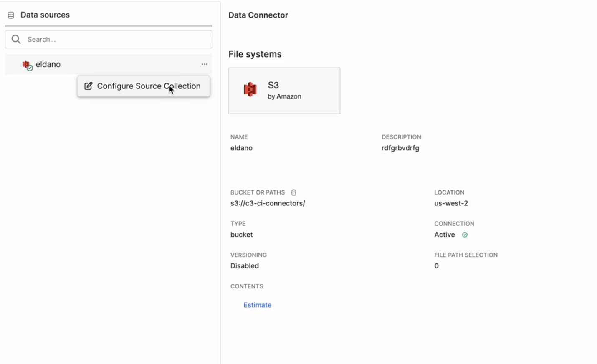Select Configure Source Collection
The width and height of the screenshot is (597, 364).
point(148,86)
